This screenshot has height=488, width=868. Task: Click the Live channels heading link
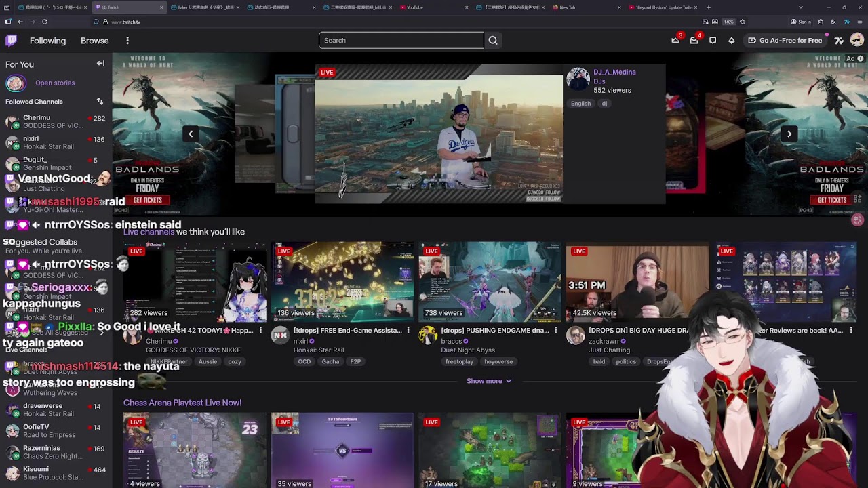point(149,232)
